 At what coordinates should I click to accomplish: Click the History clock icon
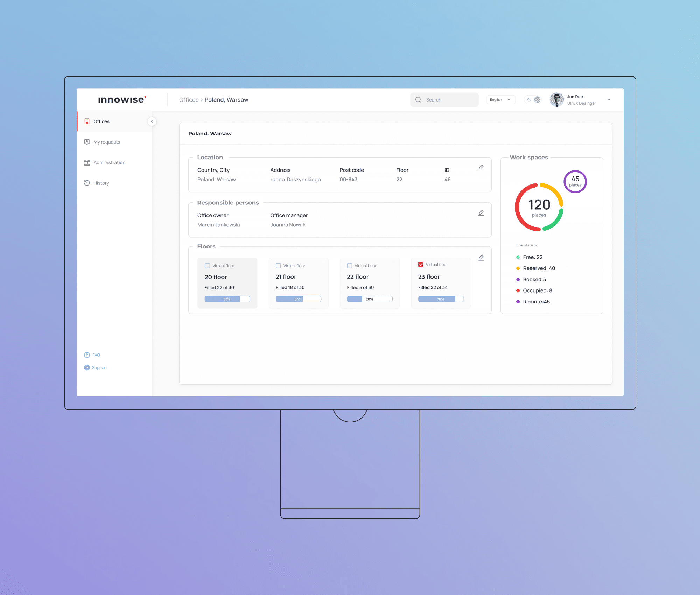pyautogui.click(x=87, y=183)
